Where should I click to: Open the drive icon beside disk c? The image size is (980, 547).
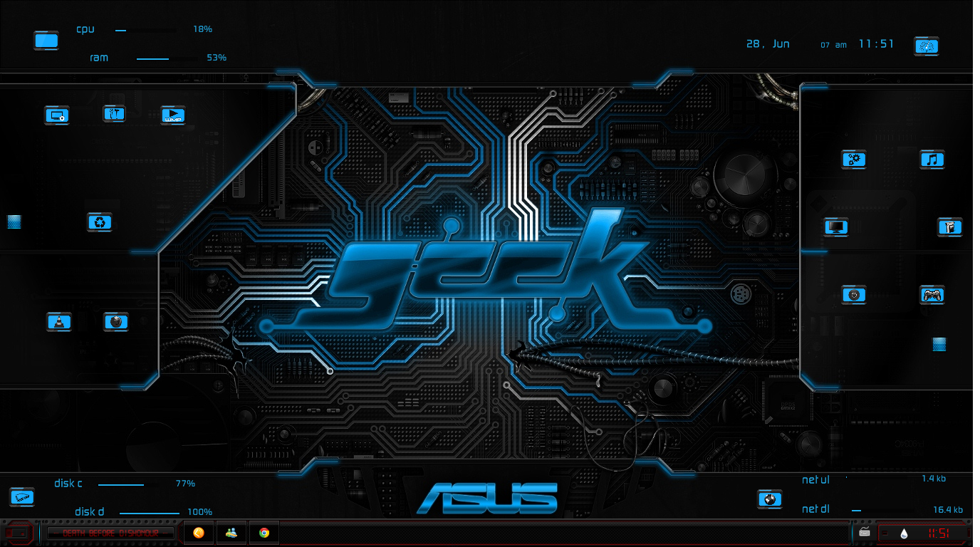pos(22,497)
